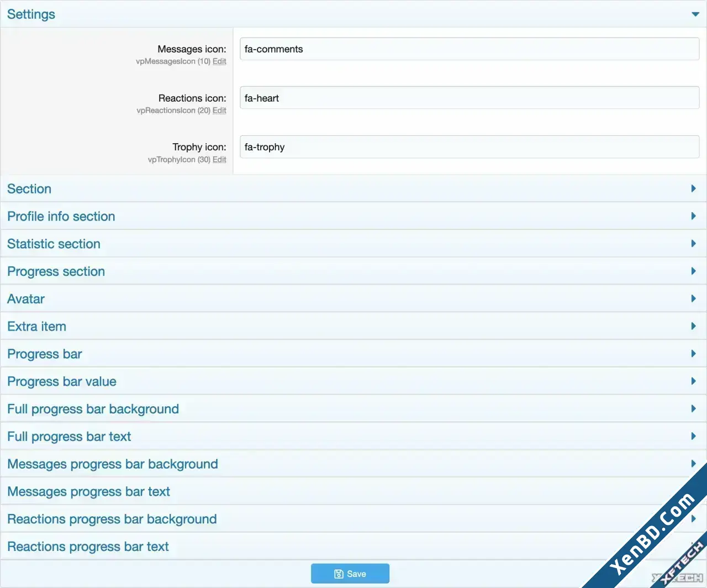Click the Trophy icon input field
Image resolution: width=707 pixels, height=588 pixels.
click(469, 147)
